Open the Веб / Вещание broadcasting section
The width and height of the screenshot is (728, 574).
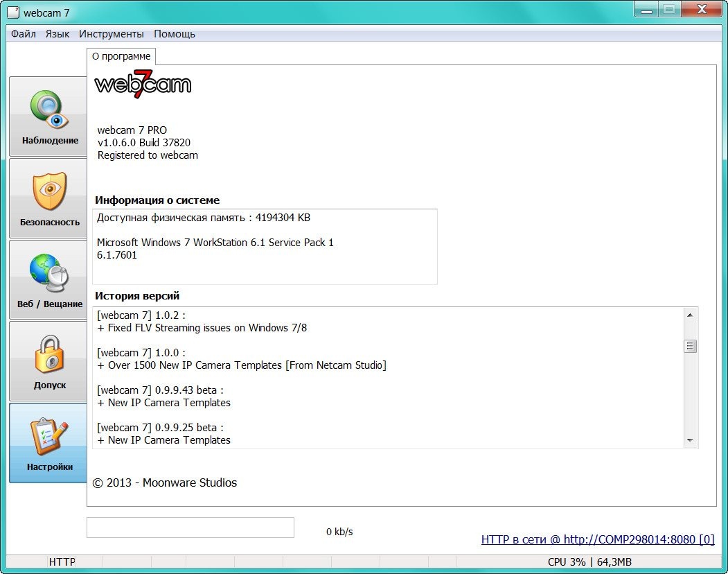pos(48,280)
